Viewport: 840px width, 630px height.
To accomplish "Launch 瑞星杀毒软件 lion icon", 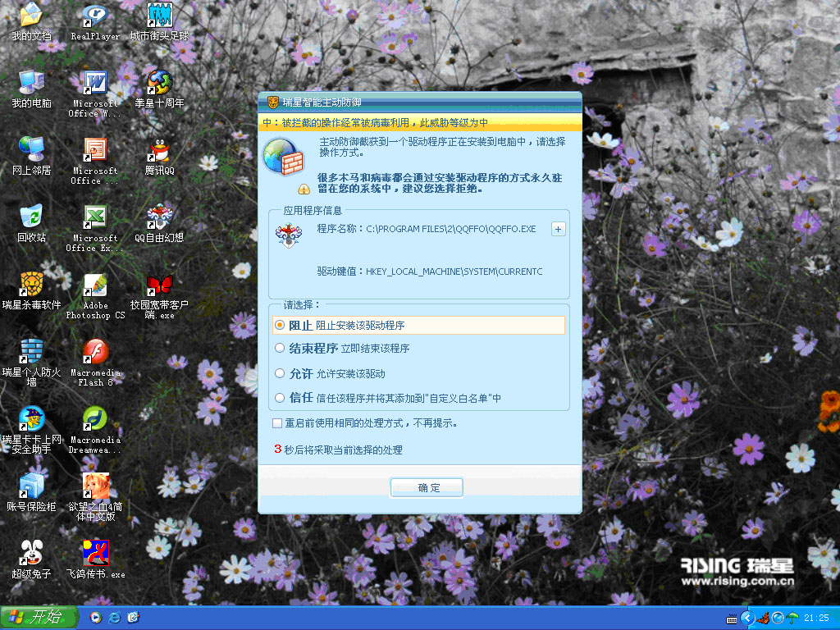I will (x=31, y=291).
